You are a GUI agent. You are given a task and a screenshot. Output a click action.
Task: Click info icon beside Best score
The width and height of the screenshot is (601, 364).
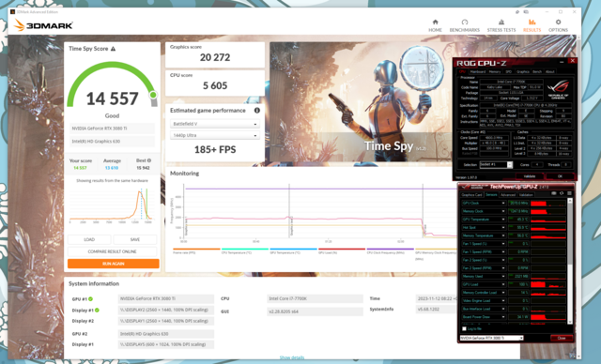point(149,160)
